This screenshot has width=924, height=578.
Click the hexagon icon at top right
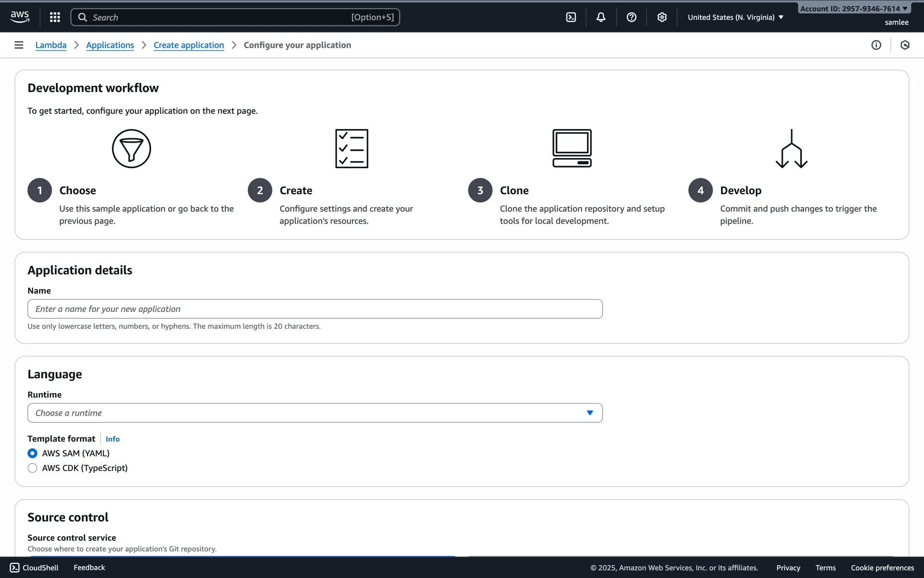pos(905,45)
